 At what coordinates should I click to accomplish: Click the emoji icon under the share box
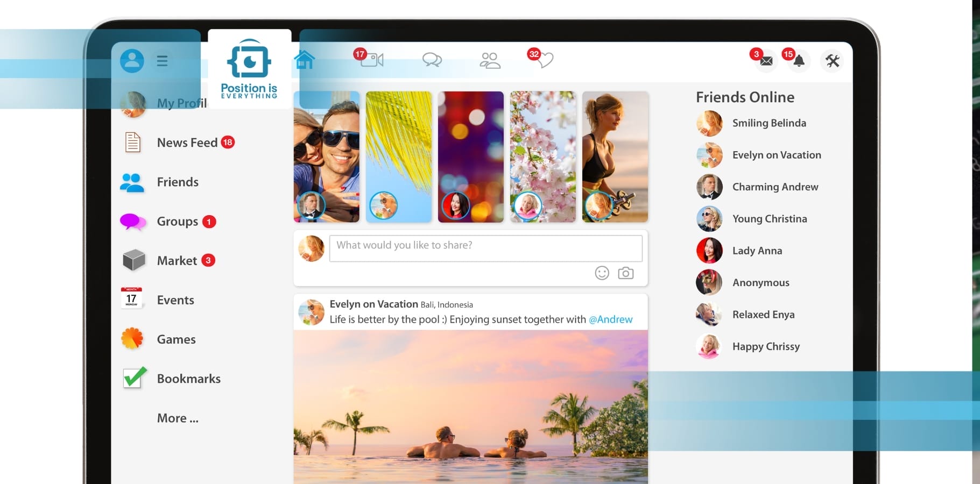click(x=601, y=273)
